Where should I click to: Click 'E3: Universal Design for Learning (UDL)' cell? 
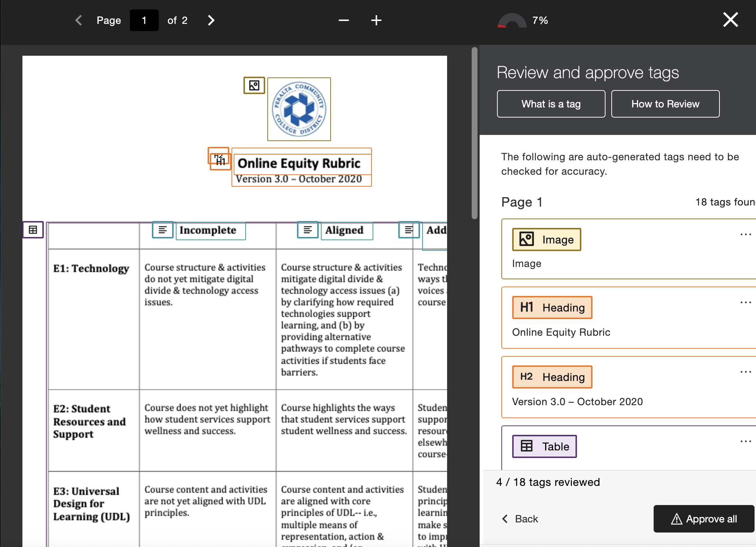[x=92, y=504]
